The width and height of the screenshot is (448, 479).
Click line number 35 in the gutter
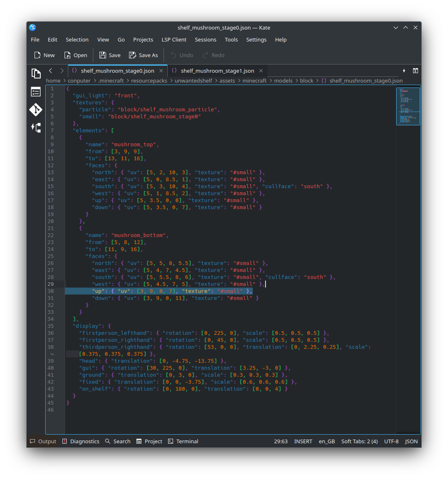click(51, 326)
